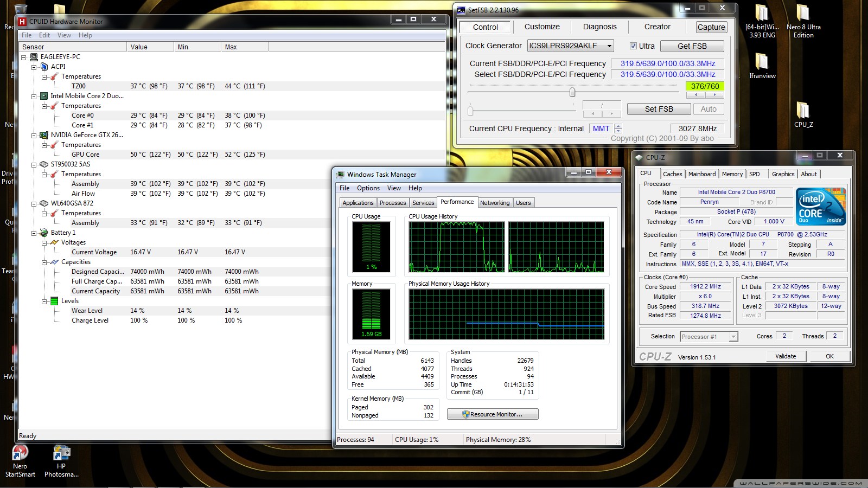Click the Intel Mobile Core 2 Duo chip icon
868x488 pixels.
click(x=44, y=96)
